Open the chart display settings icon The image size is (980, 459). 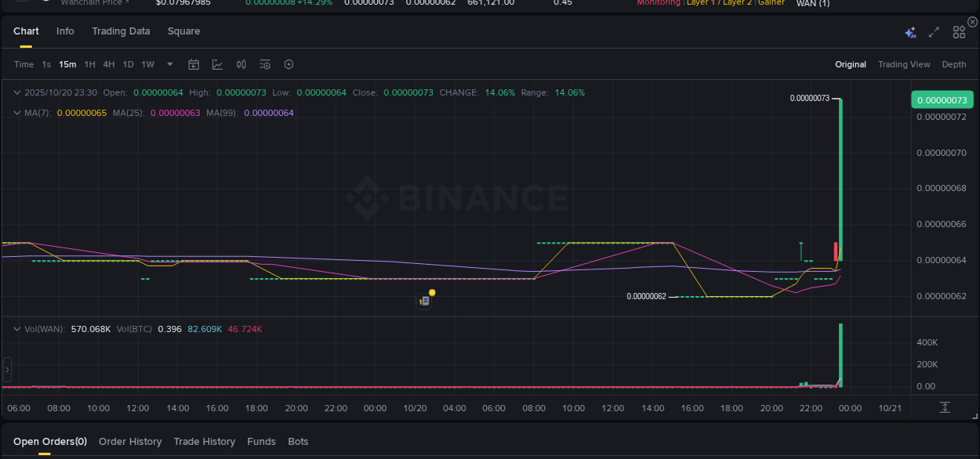tap(264, 64)
